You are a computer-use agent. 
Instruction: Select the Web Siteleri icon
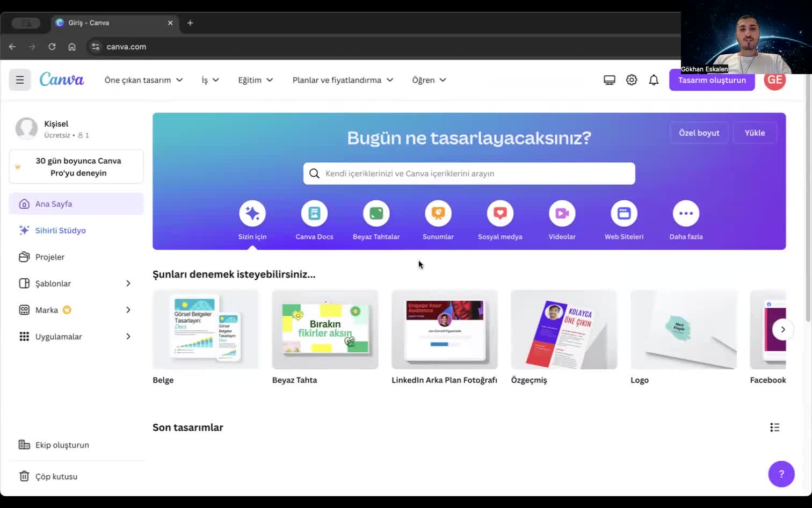[624, 213]
